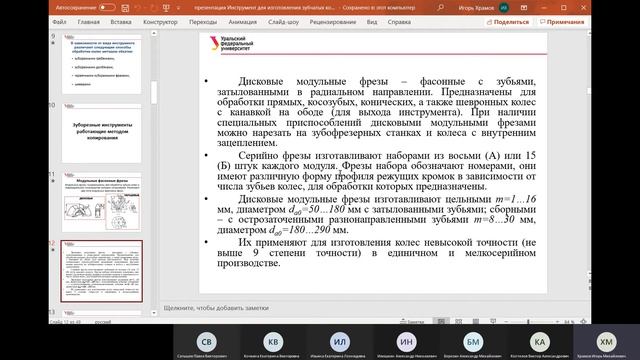640x360 pixels.
Task: Click the zoom out minus button
Action: click(506, 322)
